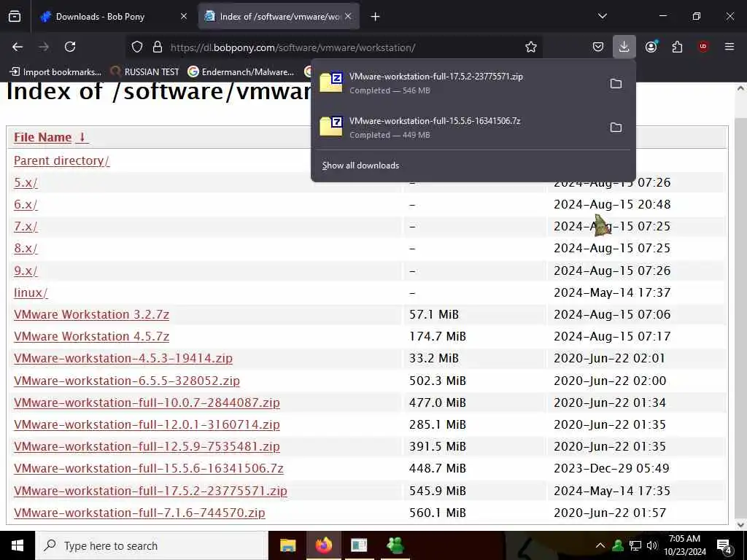Click the URL address bar
Viewport: 747px width, 560px height.
click(x=333, y=47)
